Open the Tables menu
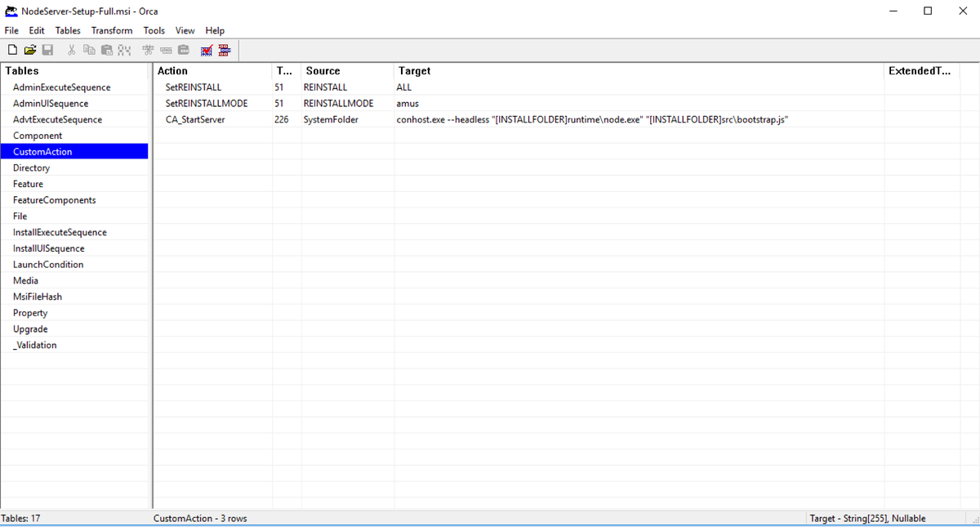 click(x=67, y=30)
